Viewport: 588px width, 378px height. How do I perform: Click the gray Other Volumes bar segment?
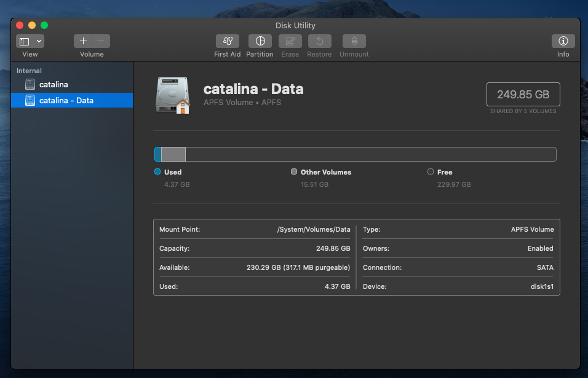tap(173, 154)
